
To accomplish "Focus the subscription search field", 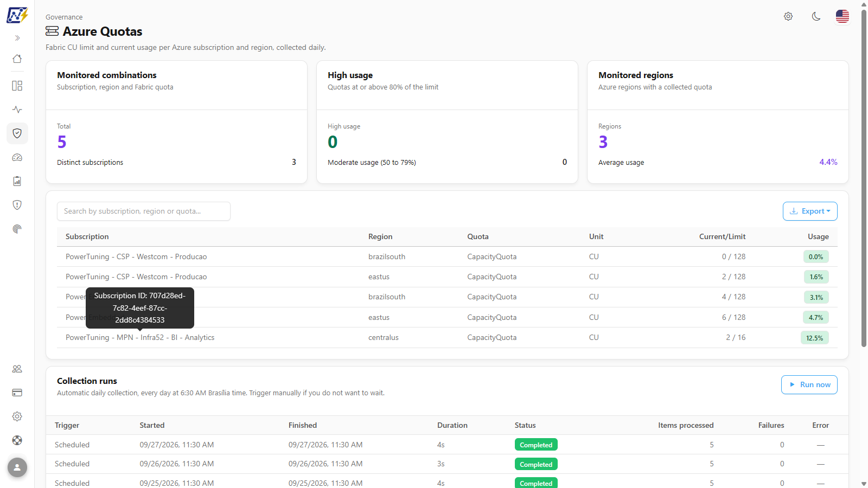I will (x=144, y=211).
